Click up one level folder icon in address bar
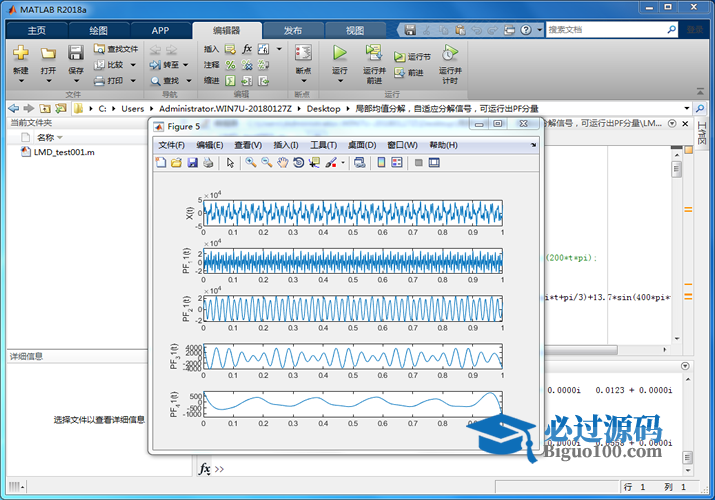The height and width of the screenshot is (500, 715). [45, 108]
